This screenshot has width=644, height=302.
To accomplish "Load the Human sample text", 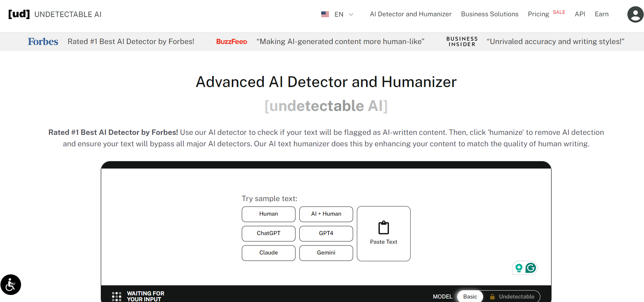I will [x=269, y=214].
